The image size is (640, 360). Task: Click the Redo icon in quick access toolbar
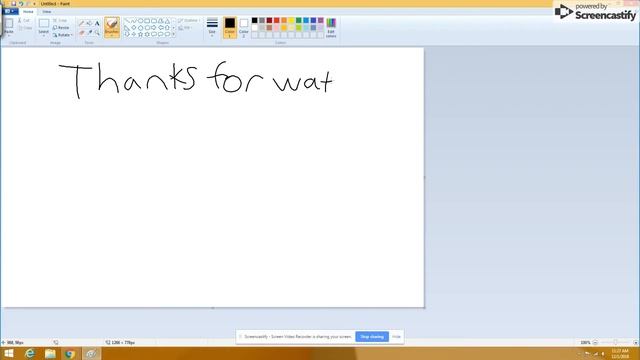(28, 4)
